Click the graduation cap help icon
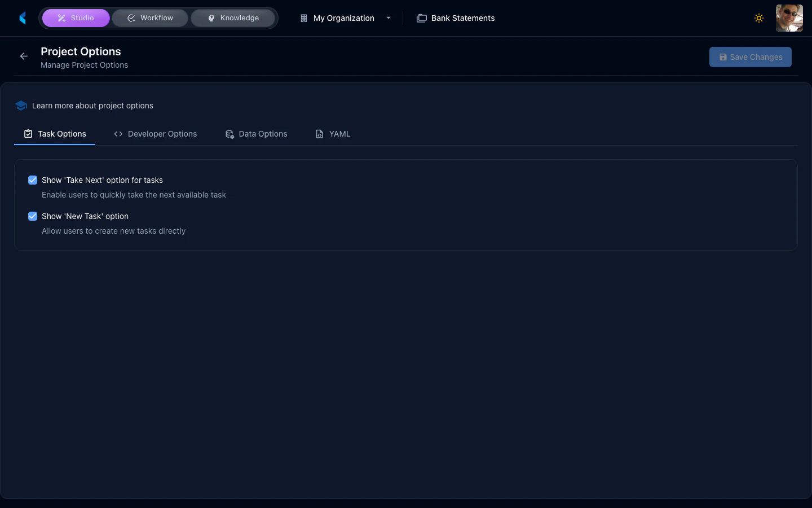Screen dimensions: 812x508 pos(21,106)
